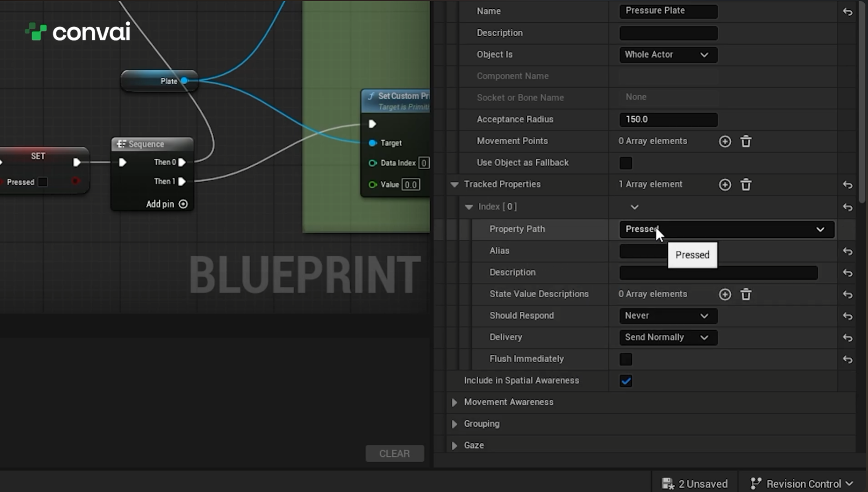Expand the Movement Awareness section
Screen dimensions: 868x492
(454, 403)
